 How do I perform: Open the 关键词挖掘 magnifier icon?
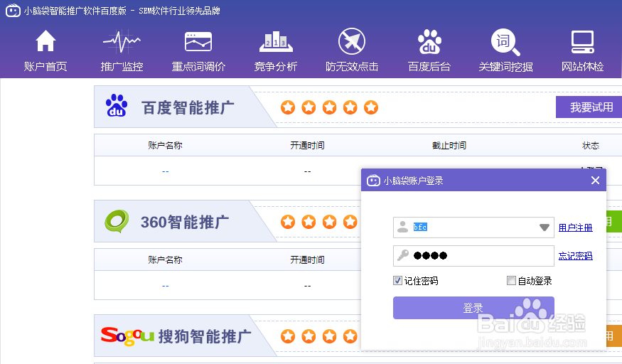coord(505,42)
